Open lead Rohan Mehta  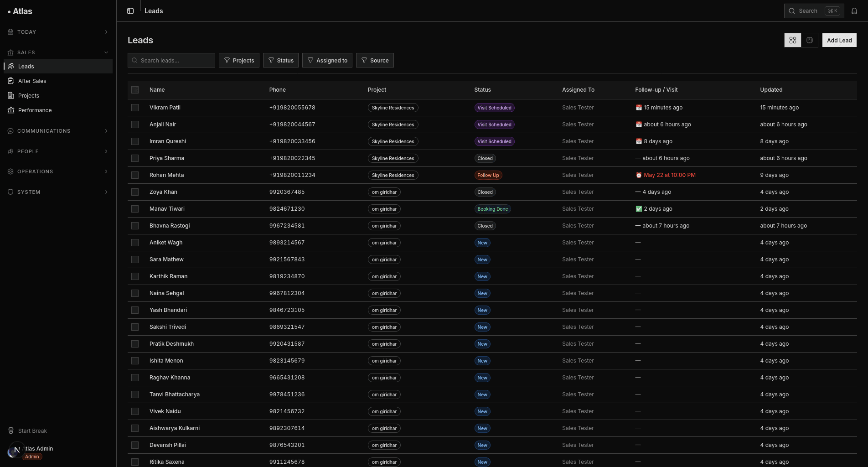tap(166, 175)
